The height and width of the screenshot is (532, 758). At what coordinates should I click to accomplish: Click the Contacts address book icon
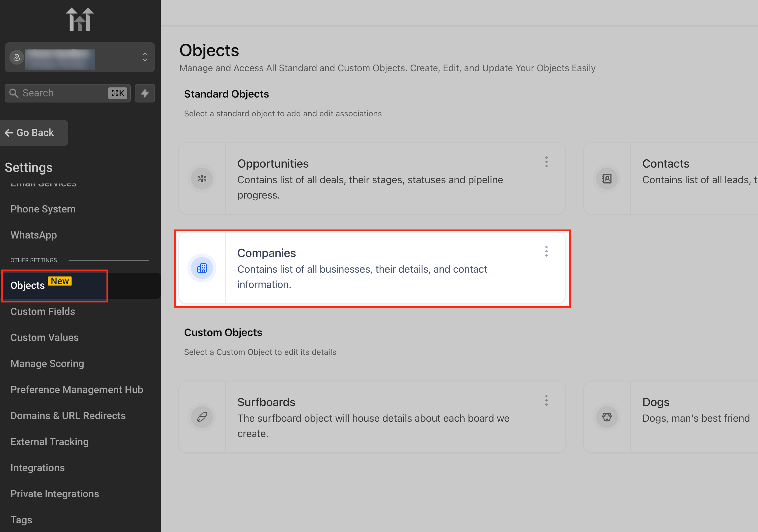(x=606, y=179)
